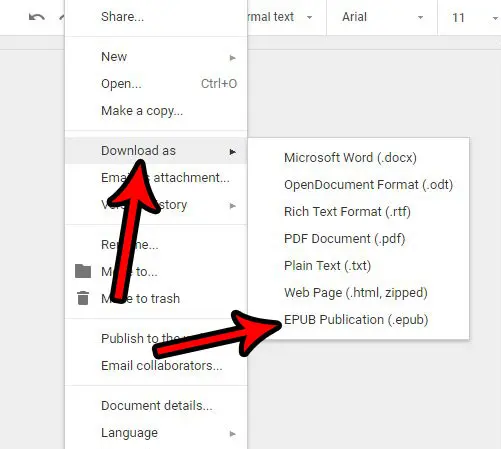The width and height of the screenshot is (501, 449).
Task: Click the Undo arrow icon
Action: pyautogui.click(x=37, y=17)
